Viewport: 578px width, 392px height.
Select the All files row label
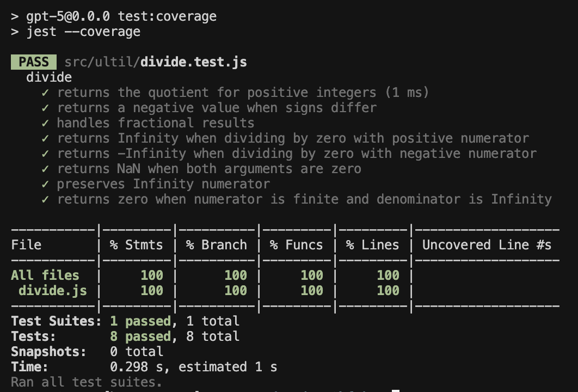[x=45, y=275]
